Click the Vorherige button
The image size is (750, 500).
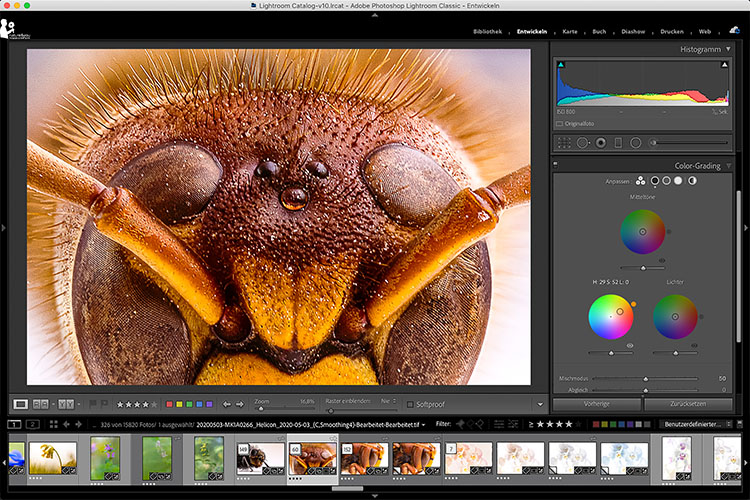click(595, 404)
